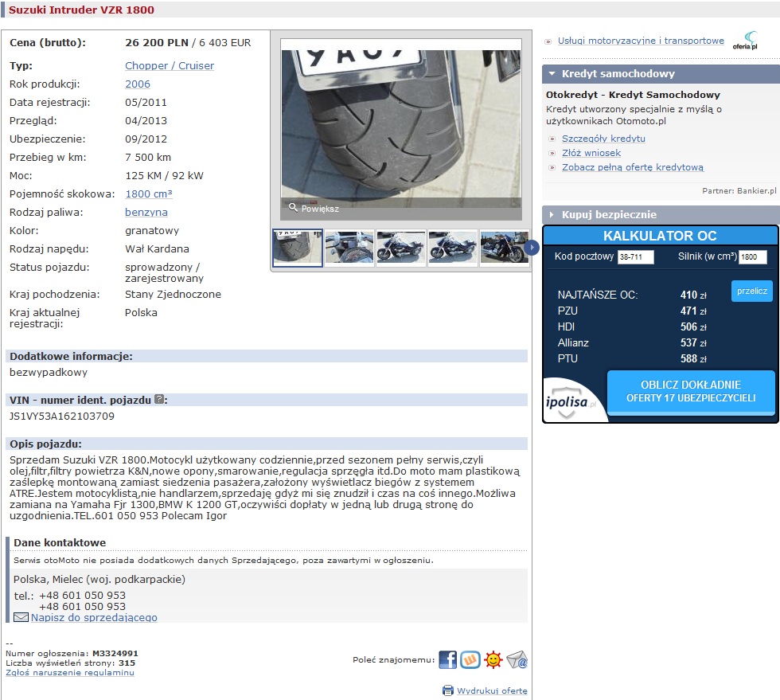Image resolution: width=780 pixels, height=700 pixels.
Task: Click the NAJTAŃSZE OC price 410 zł
Action: (693, 295)
